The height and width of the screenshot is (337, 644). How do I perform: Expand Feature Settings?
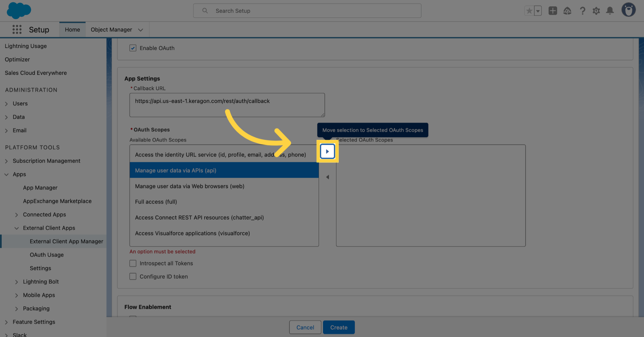click(x=6, y=322)
